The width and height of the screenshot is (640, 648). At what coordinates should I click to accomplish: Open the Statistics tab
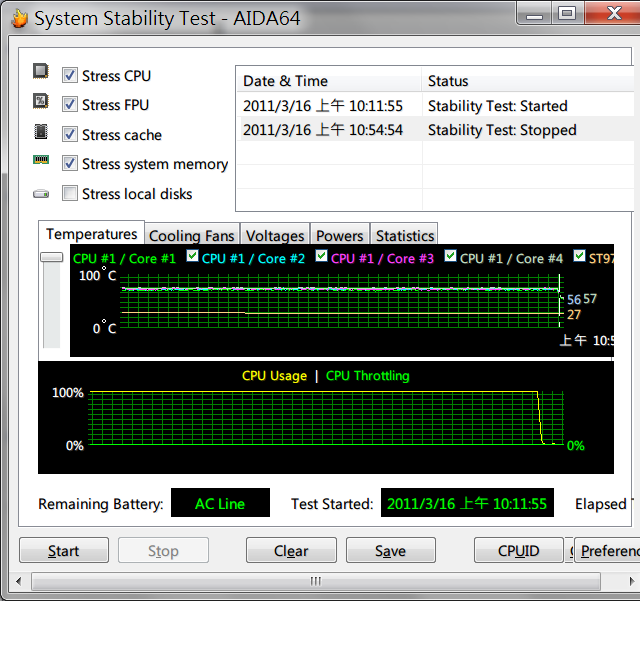(404, 236)
